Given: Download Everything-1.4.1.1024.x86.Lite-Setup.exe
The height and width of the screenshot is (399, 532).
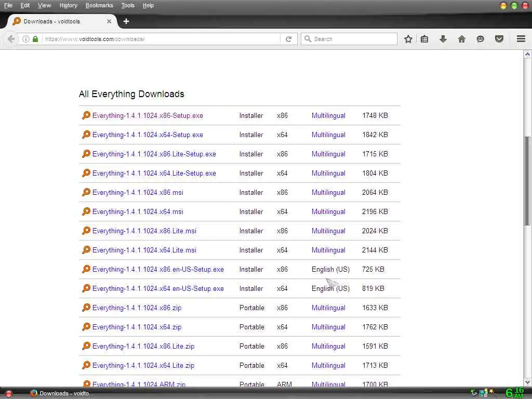Looking at the screenshot, I should coord(154,154).
